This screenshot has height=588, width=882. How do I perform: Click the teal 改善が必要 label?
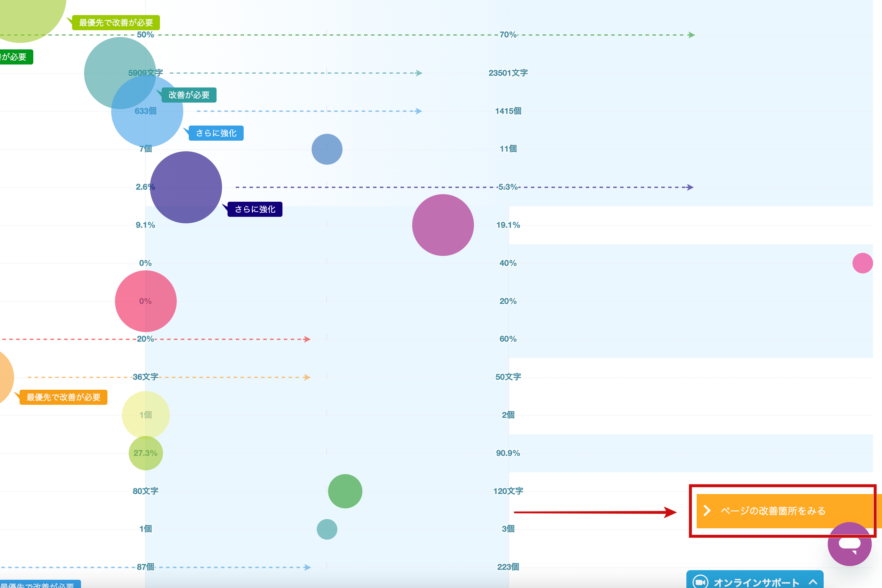189,95
